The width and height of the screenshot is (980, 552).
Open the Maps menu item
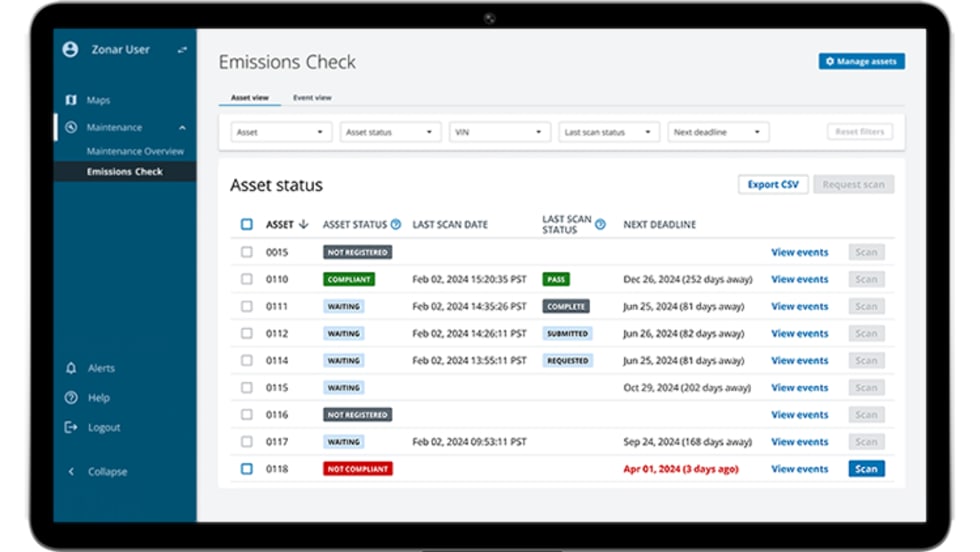(98, 100)
